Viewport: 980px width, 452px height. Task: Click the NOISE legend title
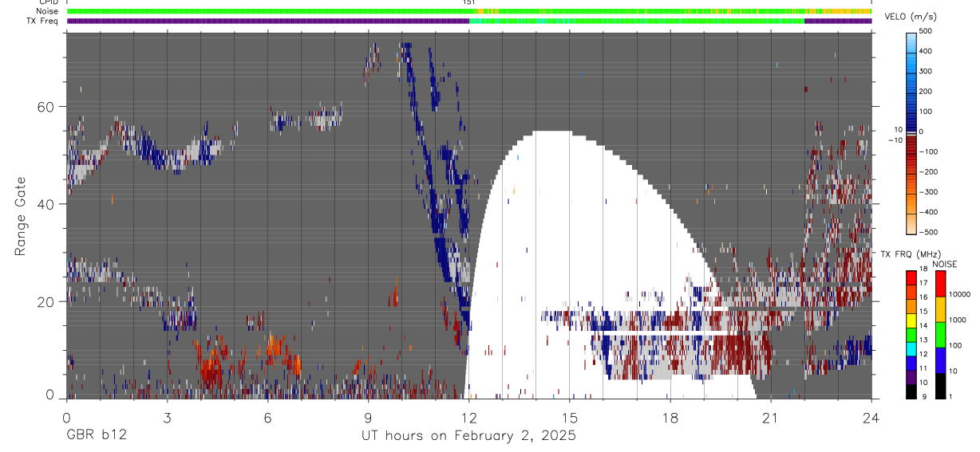[x=945, y=264]
